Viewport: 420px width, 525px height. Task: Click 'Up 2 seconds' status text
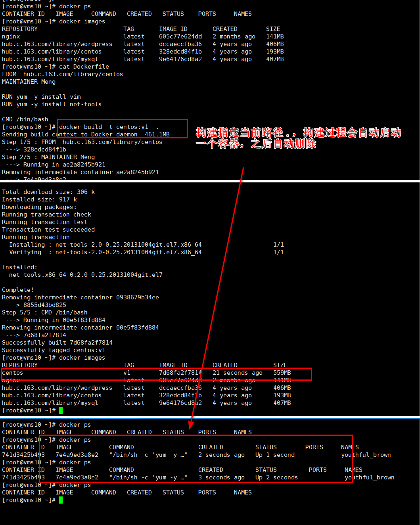click(276, 477)
